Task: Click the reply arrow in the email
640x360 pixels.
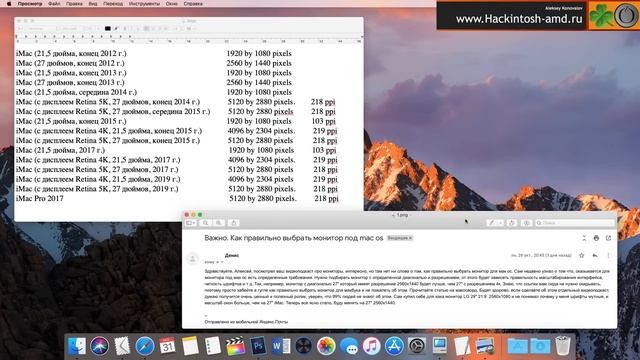Action: click(x=595, y=256)
